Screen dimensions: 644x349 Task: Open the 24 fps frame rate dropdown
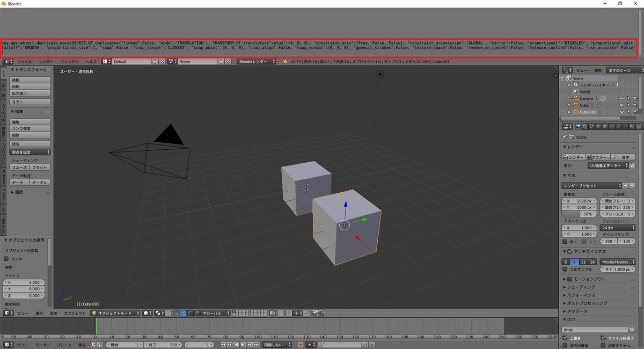click(618, 228)
